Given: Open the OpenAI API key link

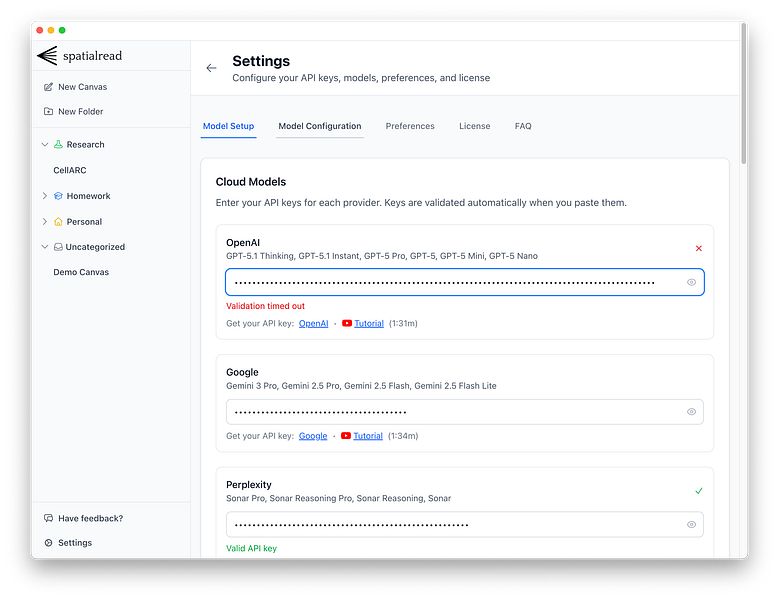Looking at the screenshot, I should pyautogui.click(x=313, y=323).
